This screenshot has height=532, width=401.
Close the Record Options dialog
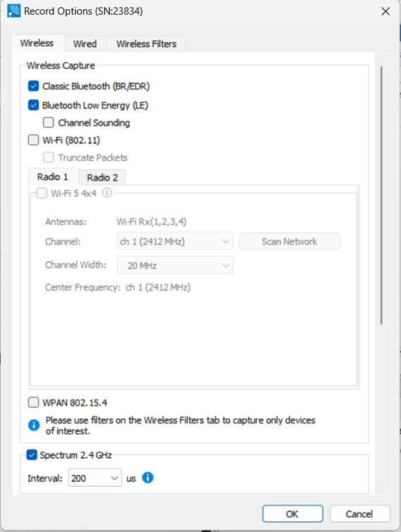[x=385, y=11]
